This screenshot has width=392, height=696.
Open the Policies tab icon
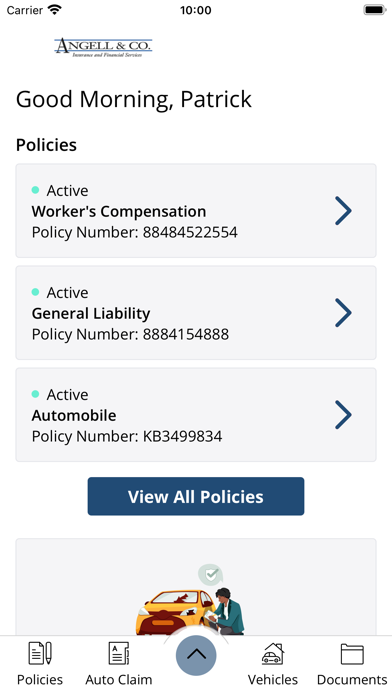(x=40, y=653)
